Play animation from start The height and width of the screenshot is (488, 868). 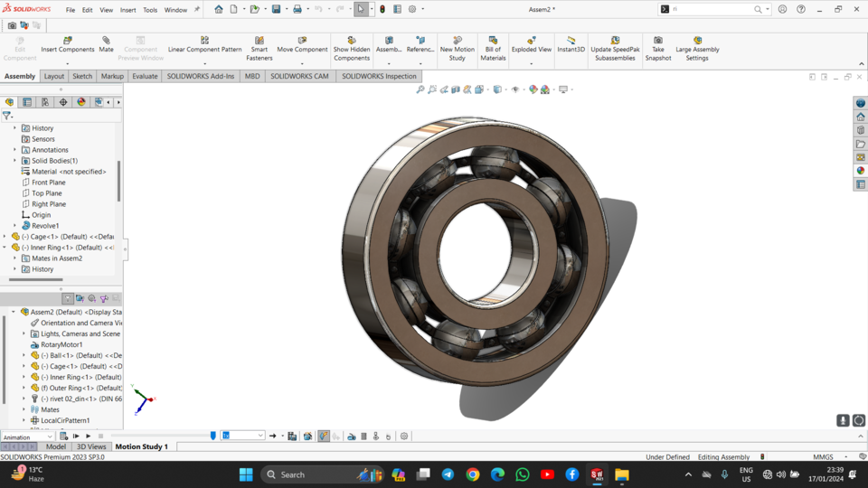[76, 436]
